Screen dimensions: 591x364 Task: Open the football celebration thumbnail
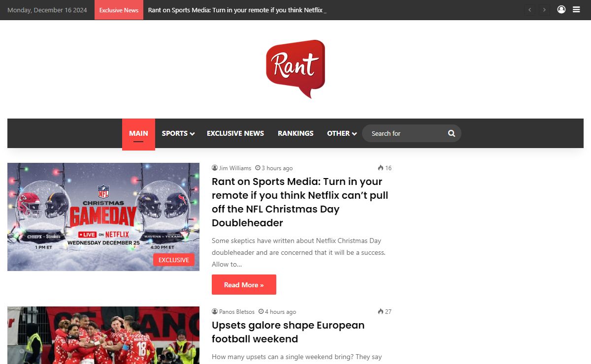(103, 335)
